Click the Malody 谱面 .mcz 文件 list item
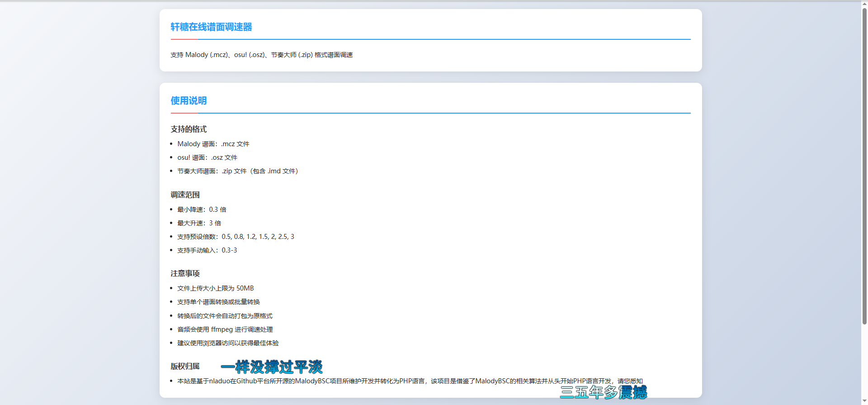 [213, 144]
